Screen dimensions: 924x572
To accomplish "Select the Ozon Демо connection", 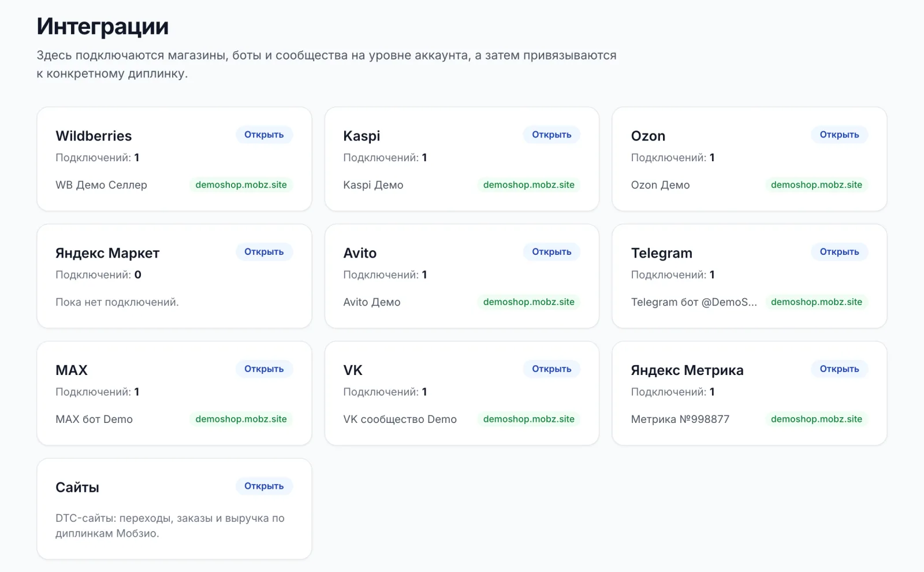I will click(660, 185).
